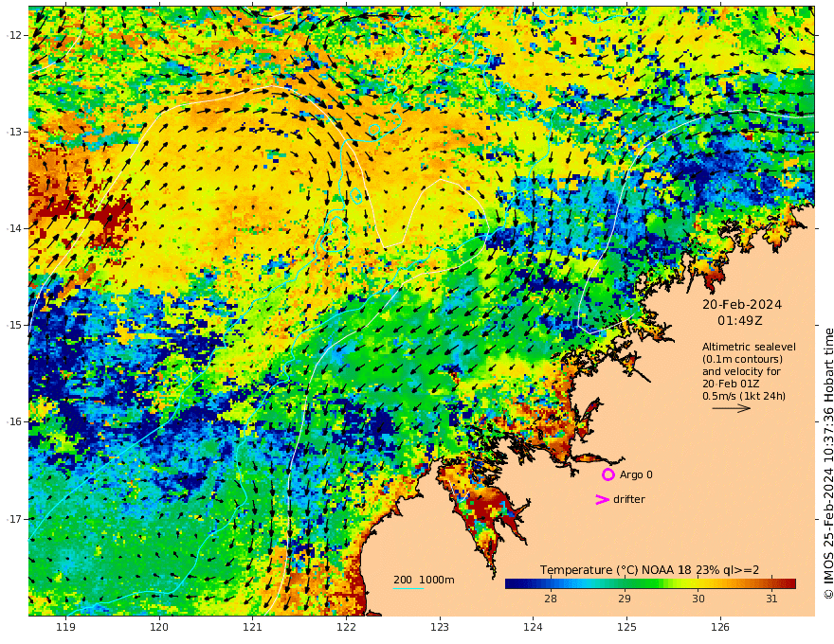Screen dimensions: 834x644
Task: Click the latitude label '-12'
Action: click(x=13, y=35)
